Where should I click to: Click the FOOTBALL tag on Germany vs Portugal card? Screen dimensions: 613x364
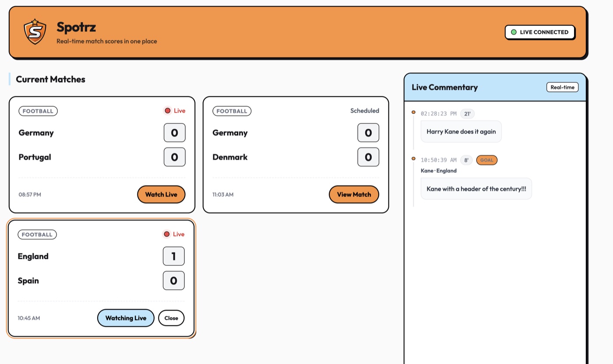point(38,111)
